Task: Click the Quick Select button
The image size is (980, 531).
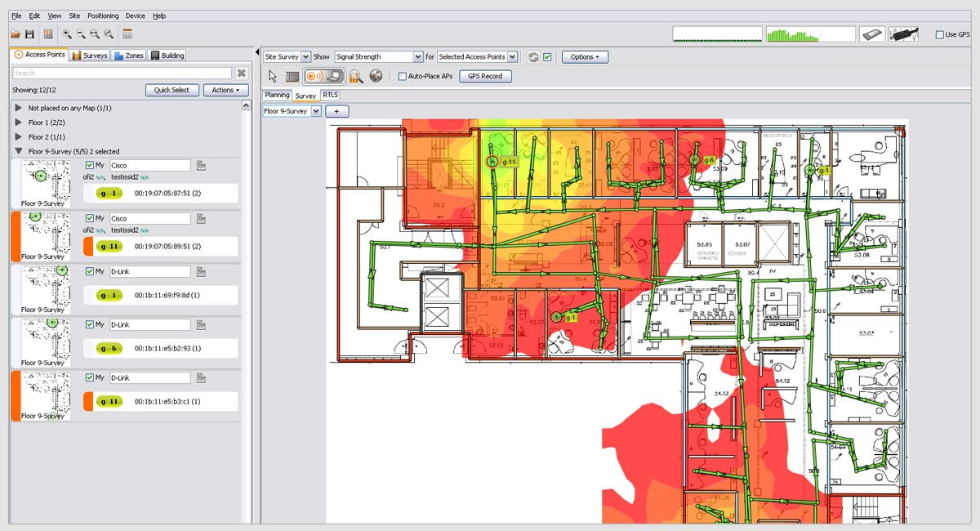Action: (x=171, y=90)
